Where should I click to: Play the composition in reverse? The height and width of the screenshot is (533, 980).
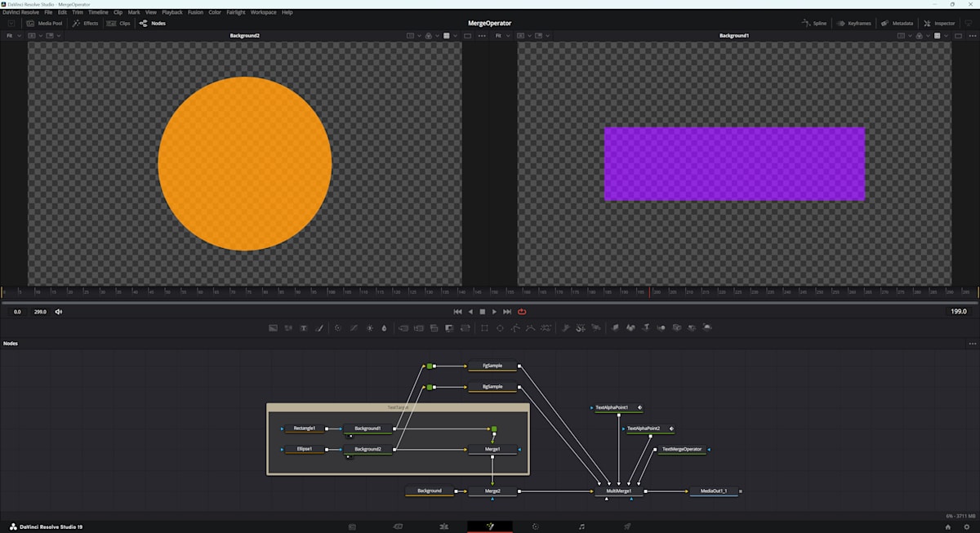pyautogui.click(x=470, y=312)
